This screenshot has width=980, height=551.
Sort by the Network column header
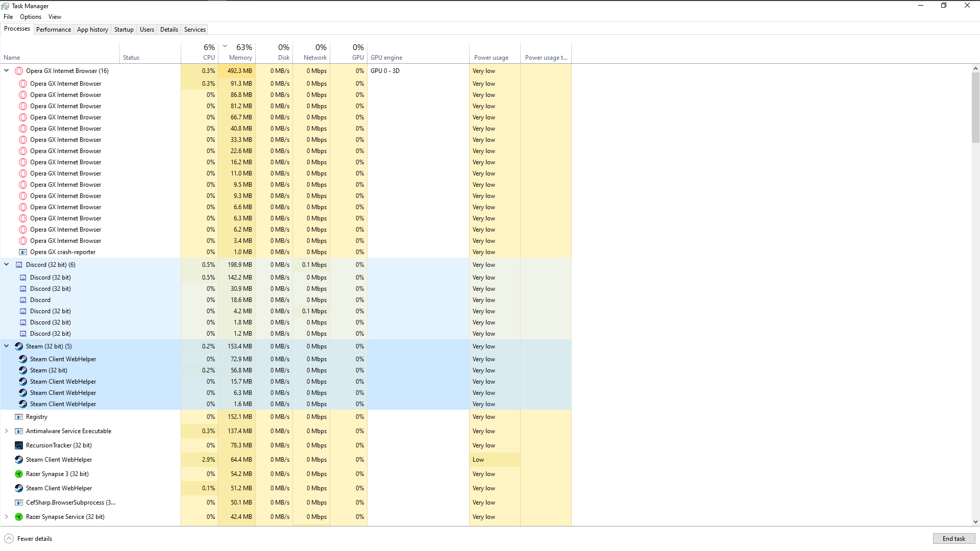(311, 53)
